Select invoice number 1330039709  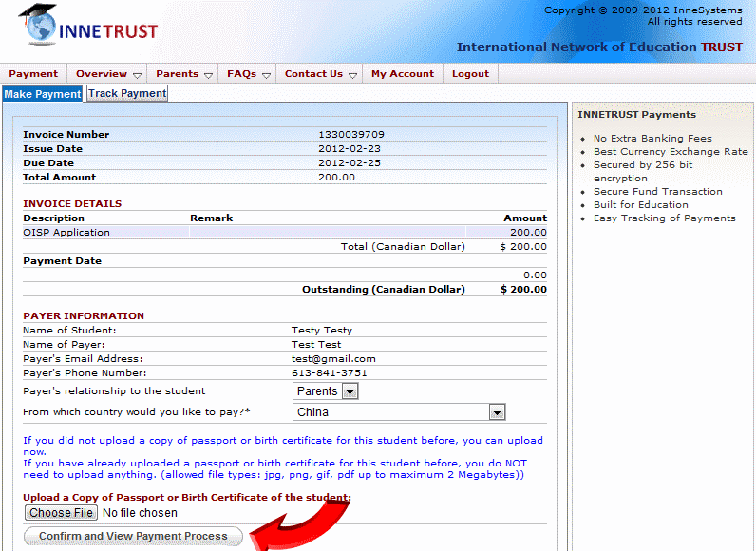pos(351,135)
